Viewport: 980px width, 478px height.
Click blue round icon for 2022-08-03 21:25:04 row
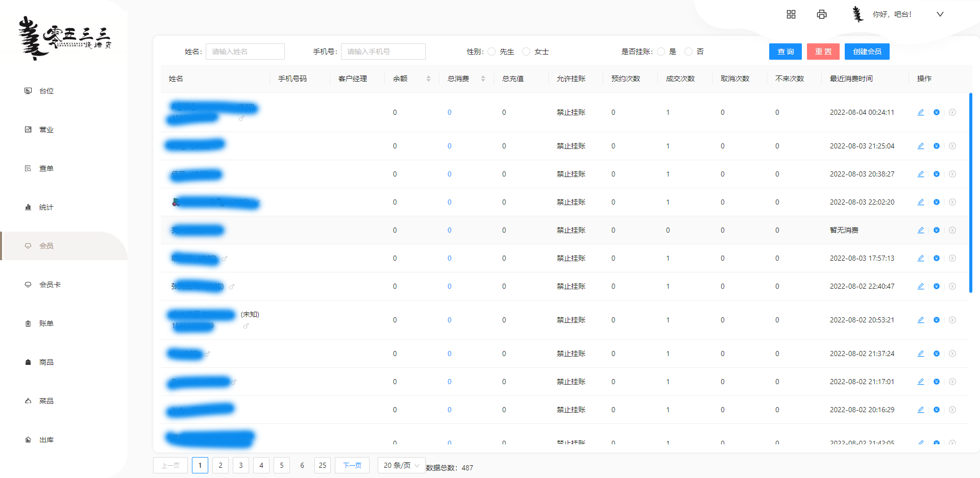(x=937, y=146)
